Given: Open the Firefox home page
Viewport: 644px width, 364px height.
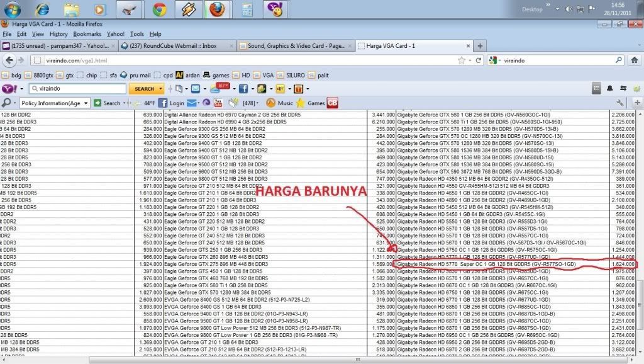Looking at the screenshot, I should point(634,60).
